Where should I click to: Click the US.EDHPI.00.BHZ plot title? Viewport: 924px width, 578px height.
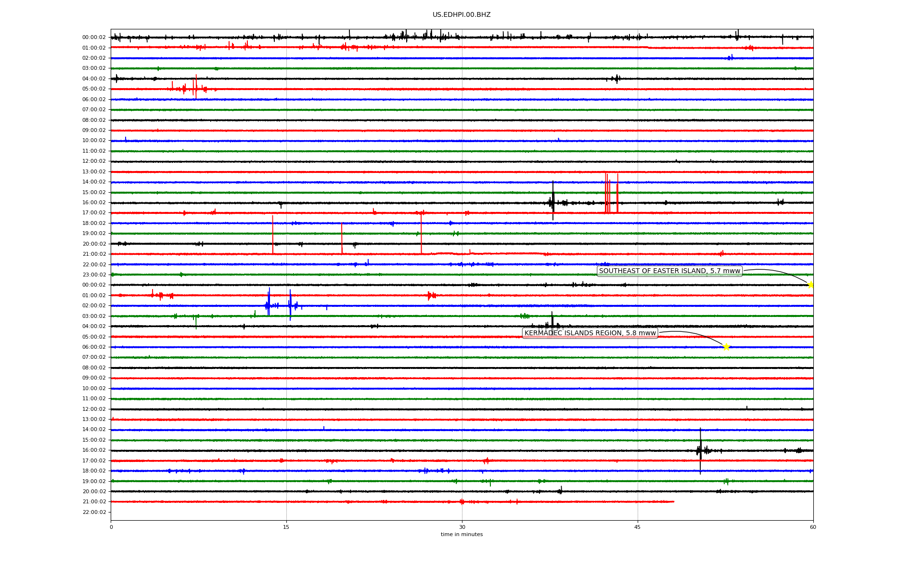(461, 15)
